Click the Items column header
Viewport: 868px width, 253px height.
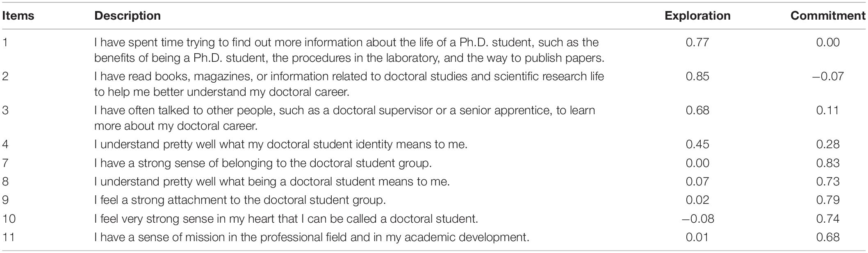pyautogui.click(x=18, y=16)
